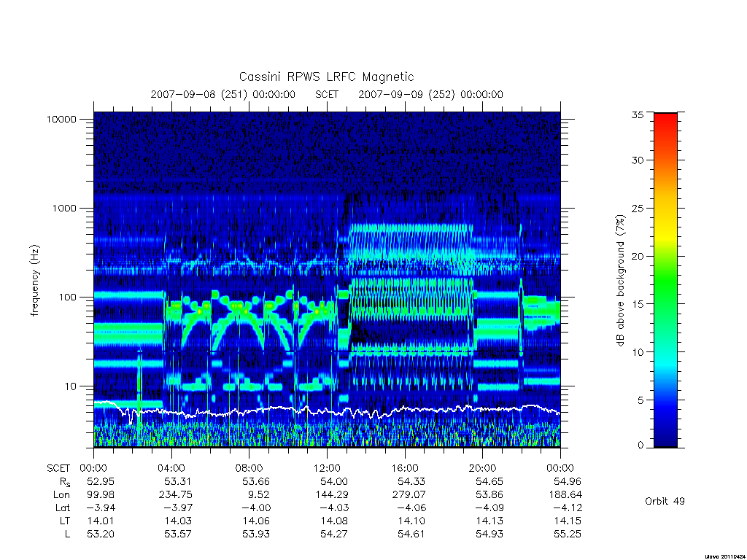Click the 'LT' row label
The width and height of the screenshot is (747, 560).
65,521
